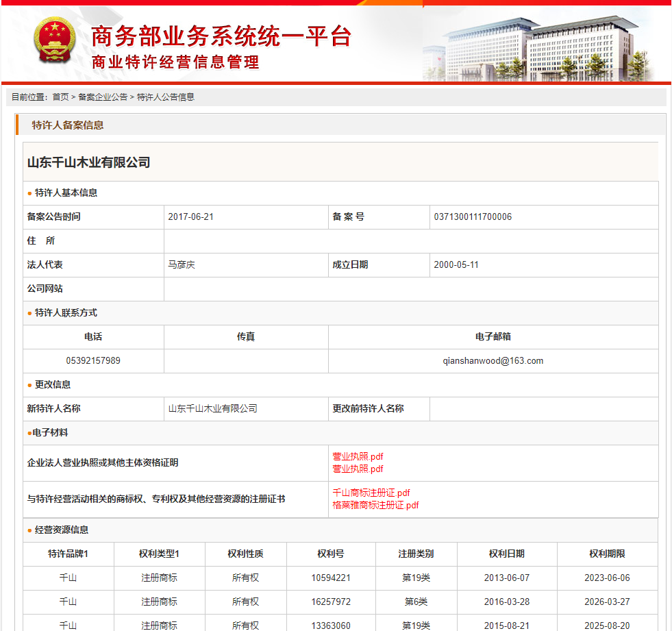Select founding date 2000-05-11
672x631 pixels.
pyautogui.click(x=456, y=265)
